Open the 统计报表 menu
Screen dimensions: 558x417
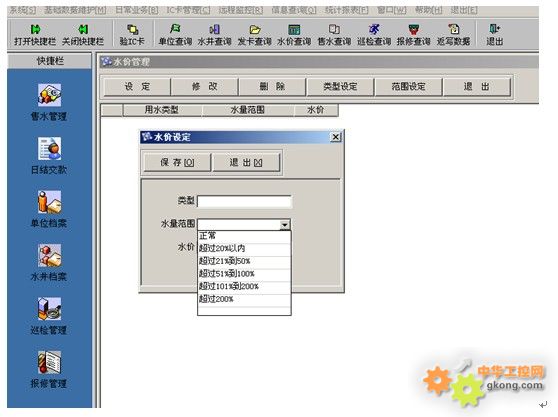(x=346, y=10)
